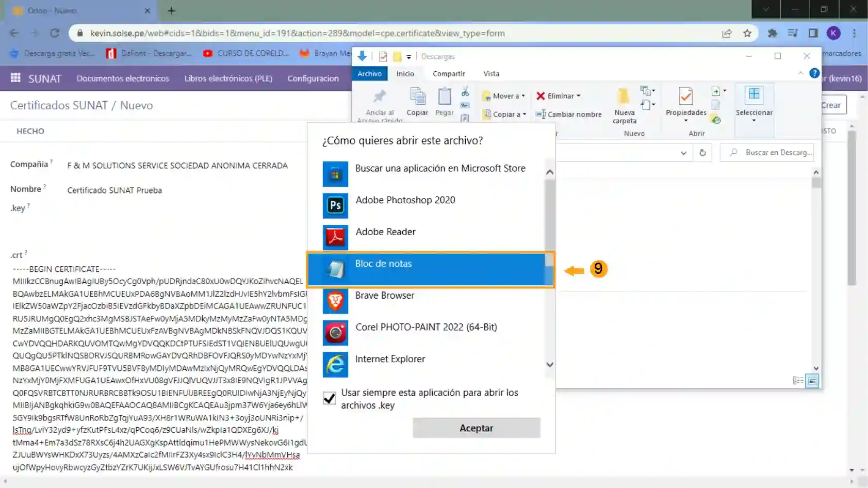The width and height of the screenshot is (868, 488).
Task: Open a new browser tab
Action: click(x=172, y=10)
